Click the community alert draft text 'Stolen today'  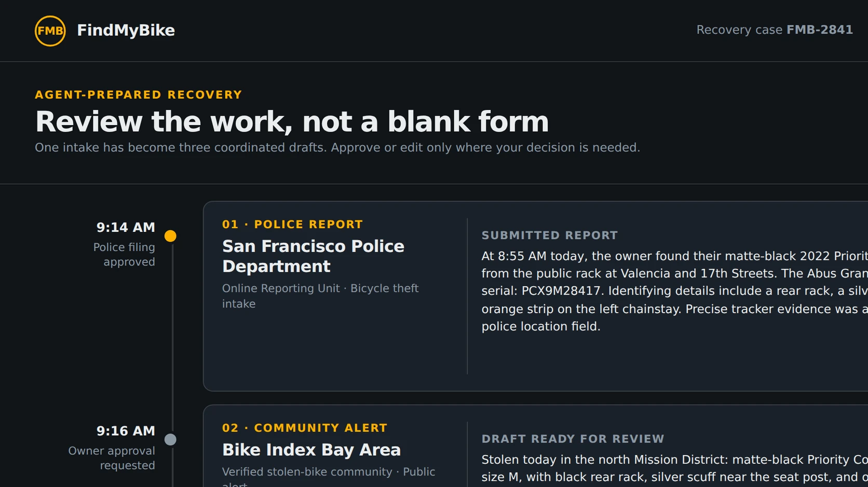click(x=674, y=468)
